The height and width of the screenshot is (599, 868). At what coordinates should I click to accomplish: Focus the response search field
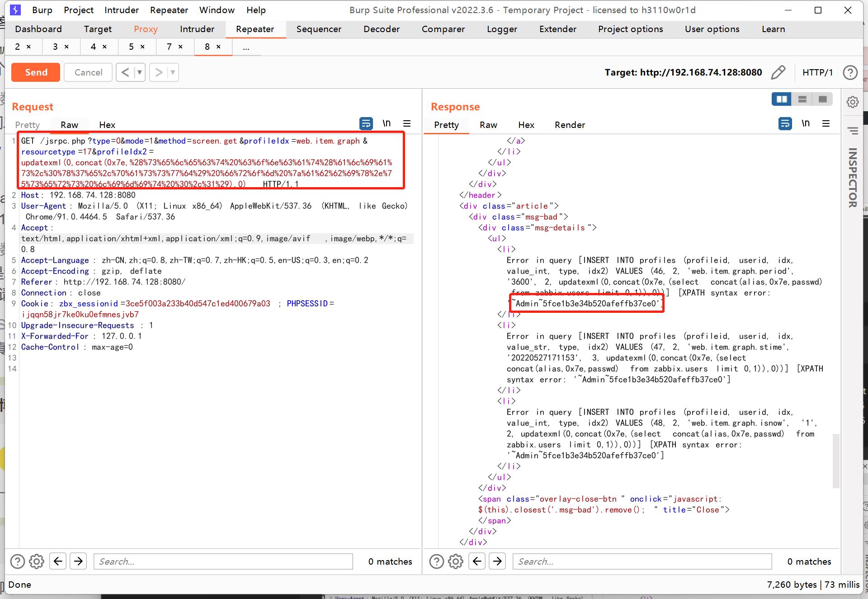click(642, 561)
